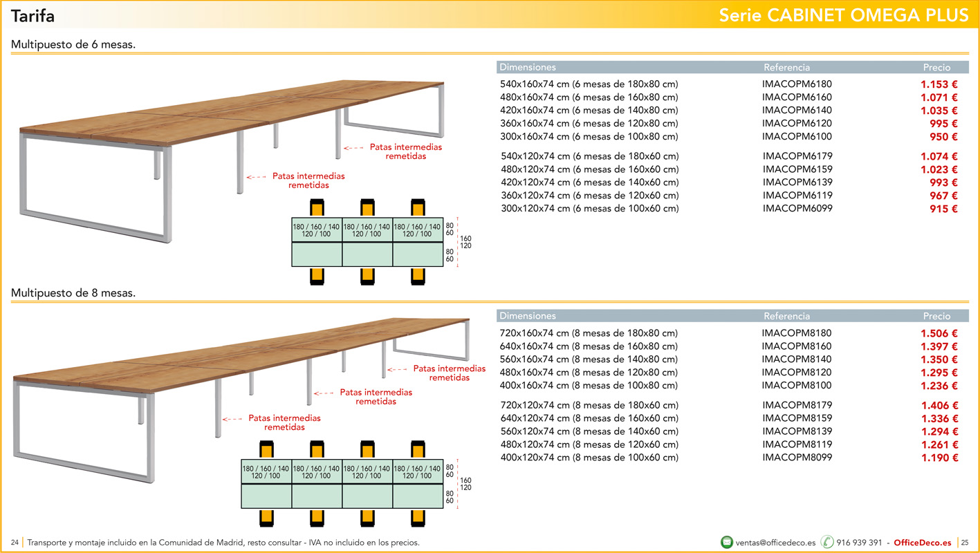
Task: Click top-left chair icon in 6-desk diagram
Action: (x=317, y=208)
